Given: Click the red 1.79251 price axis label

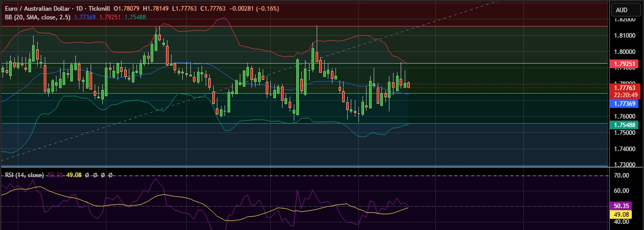Looking at the screenshot, I should (x=625, y=65).
